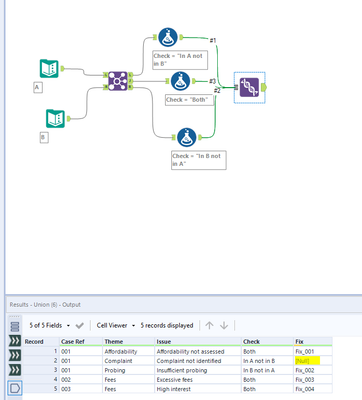Click the Join tool L output anchor

(130, 74)
